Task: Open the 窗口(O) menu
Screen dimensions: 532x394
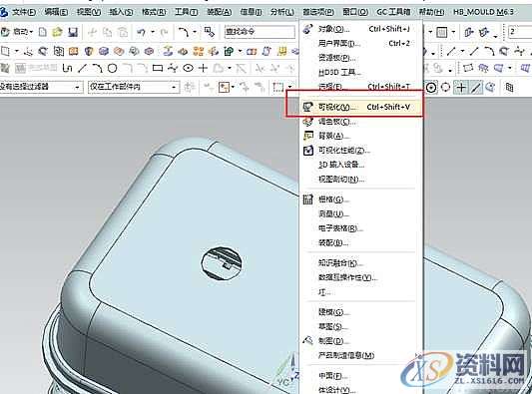Action: coord(355,12)
